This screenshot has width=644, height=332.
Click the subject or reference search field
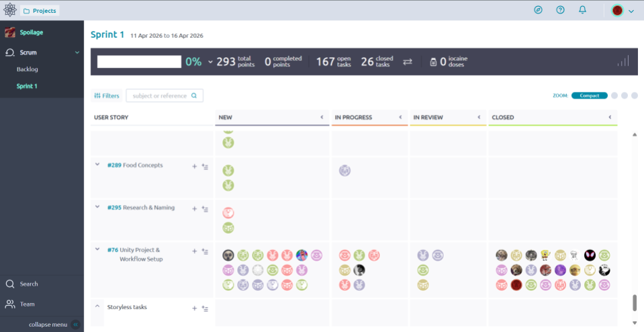(x=161, y=96)
